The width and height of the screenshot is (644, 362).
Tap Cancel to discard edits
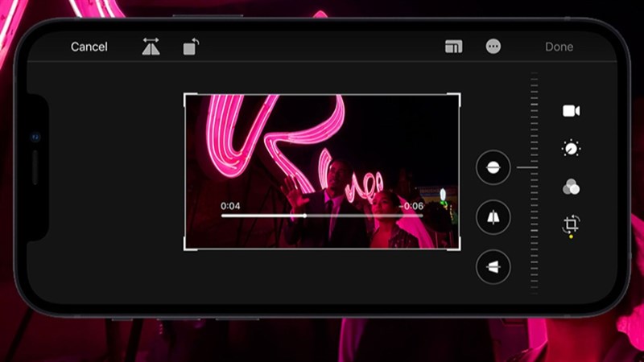click(x=89, y=47)
